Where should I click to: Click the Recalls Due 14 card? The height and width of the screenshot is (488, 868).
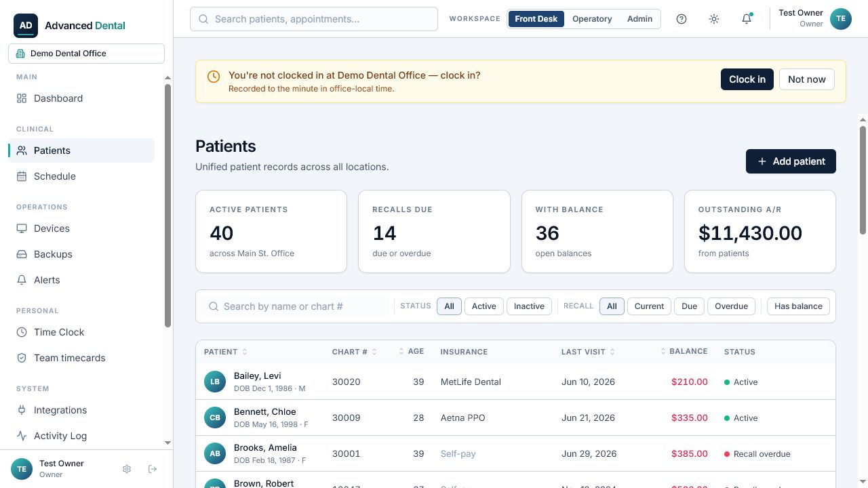(434, 231)
